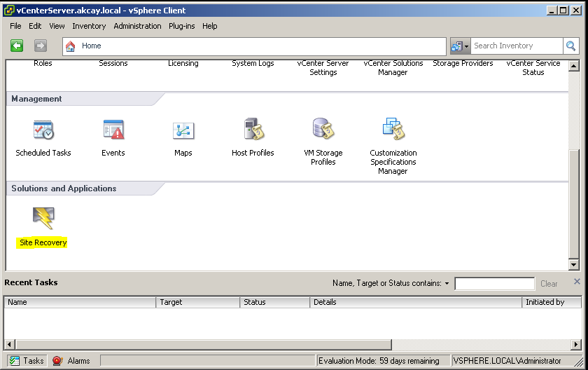
Task: Sort by the Target column header
Action: (x=197, y=302)
